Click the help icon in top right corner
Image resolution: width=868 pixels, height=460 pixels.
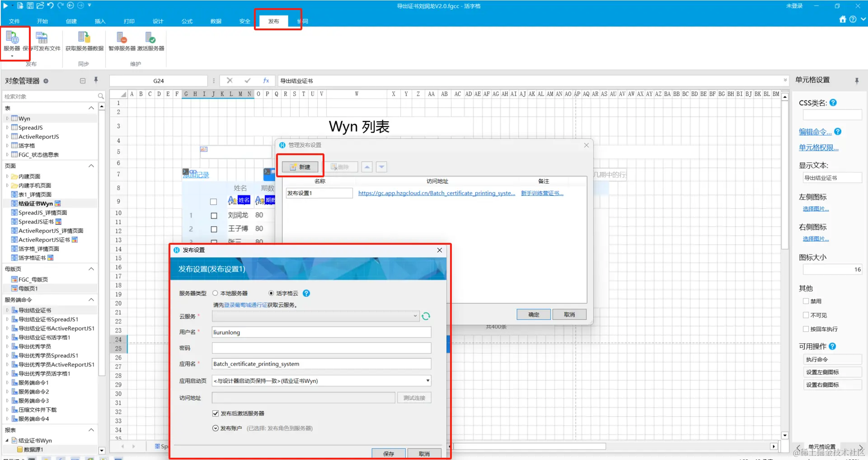pos(853,19)
